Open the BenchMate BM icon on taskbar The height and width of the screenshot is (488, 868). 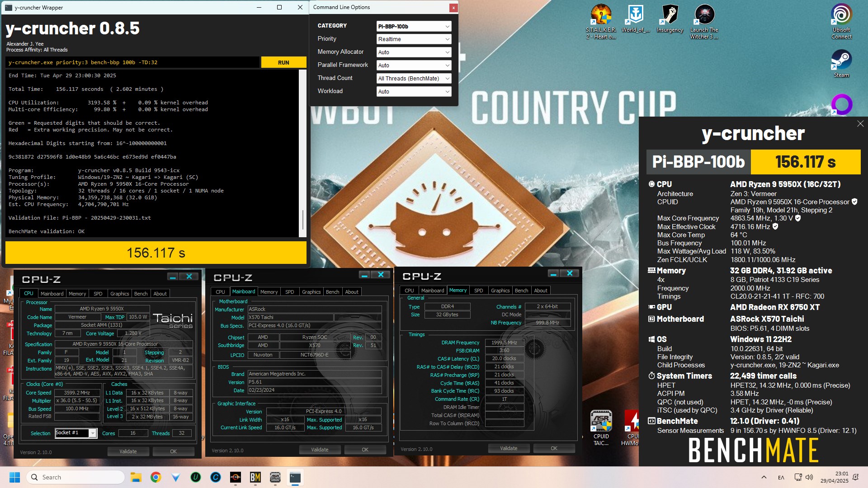click(x=255, y=477)
